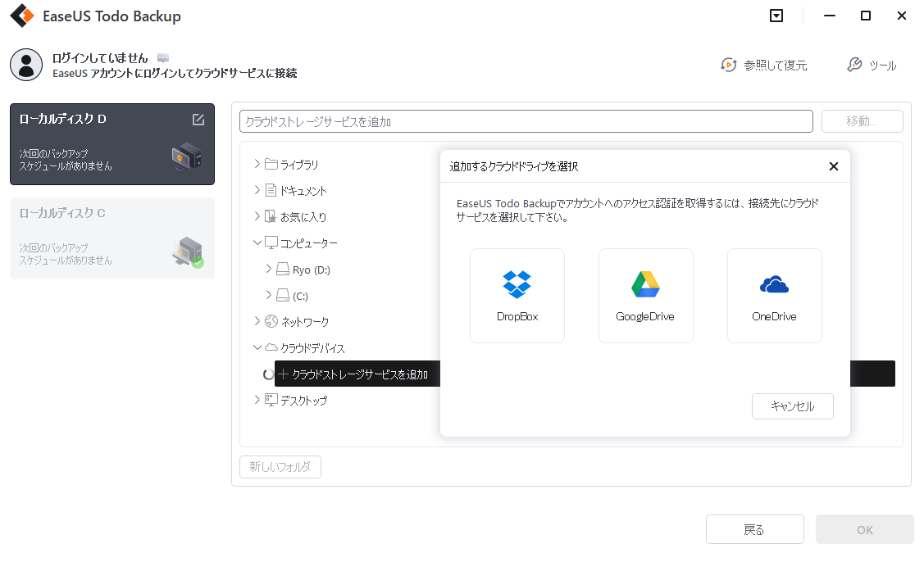Click the クラウドストレージサービスを追加 input field

pyautogui.click(x=526, y=120)
